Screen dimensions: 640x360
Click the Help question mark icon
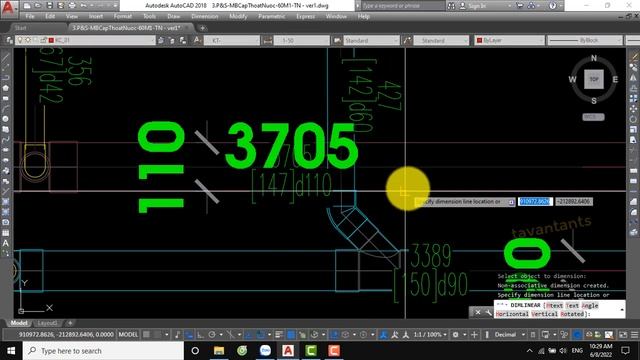[x=552, y=6]
